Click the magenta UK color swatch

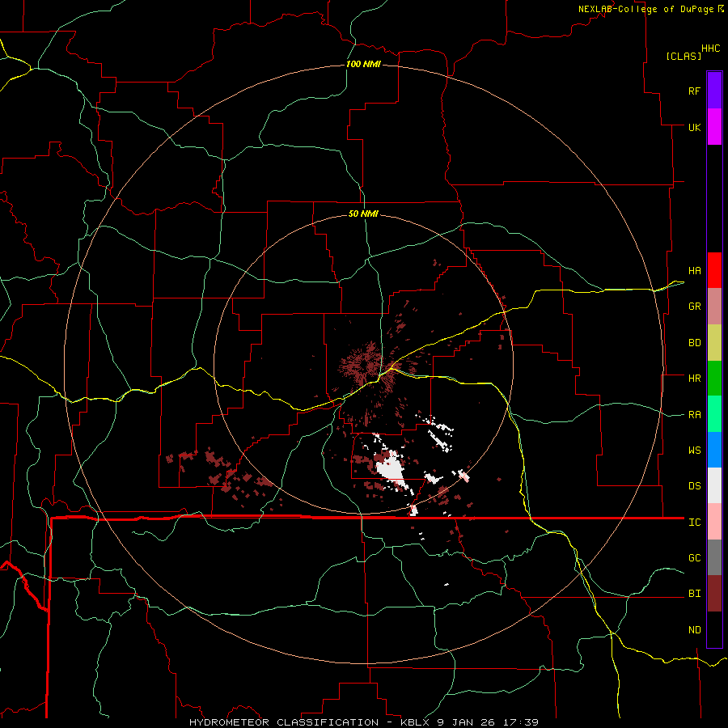click(714, 127)
